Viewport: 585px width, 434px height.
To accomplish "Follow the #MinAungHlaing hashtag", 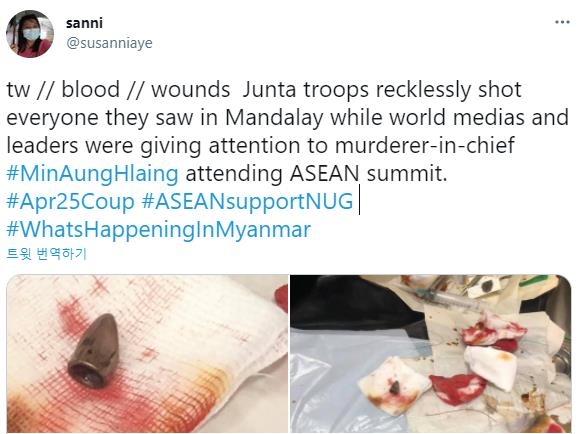I will pyautogui.click(x=93, y=174).
